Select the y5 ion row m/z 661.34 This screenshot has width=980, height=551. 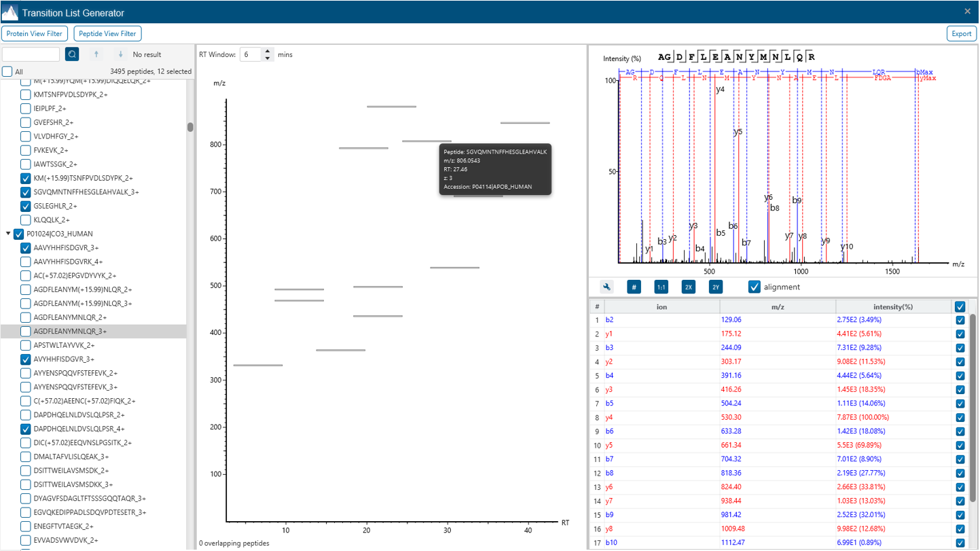pos(778,446)
